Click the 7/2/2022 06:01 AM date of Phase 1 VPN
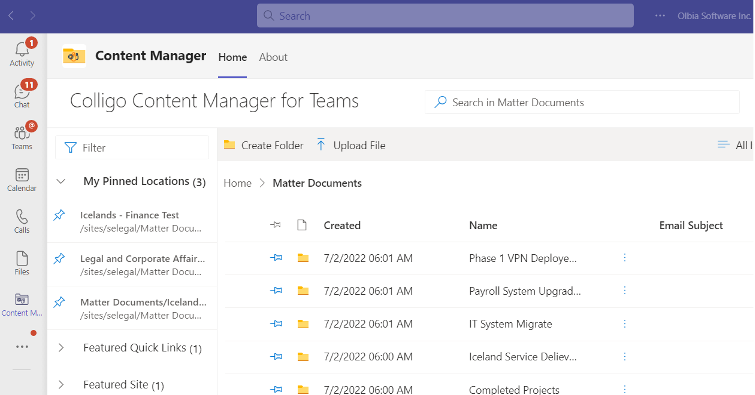The width and height of the screenshot is (755, 395). point(368,258)
